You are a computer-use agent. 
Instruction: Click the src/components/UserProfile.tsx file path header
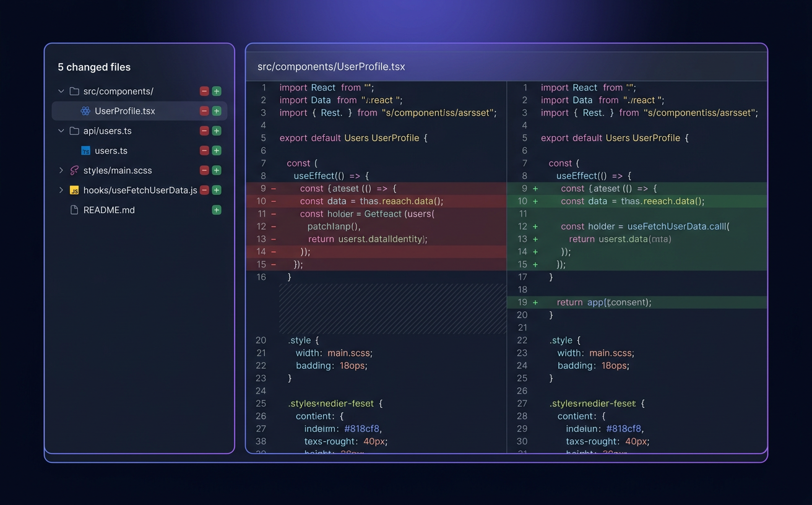coord(331,67)
